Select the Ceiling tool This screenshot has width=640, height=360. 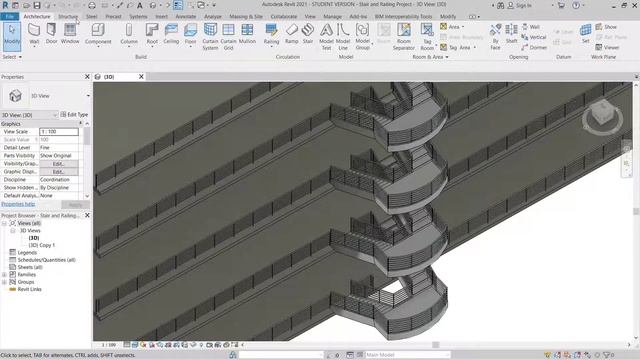tap(171, 33)
